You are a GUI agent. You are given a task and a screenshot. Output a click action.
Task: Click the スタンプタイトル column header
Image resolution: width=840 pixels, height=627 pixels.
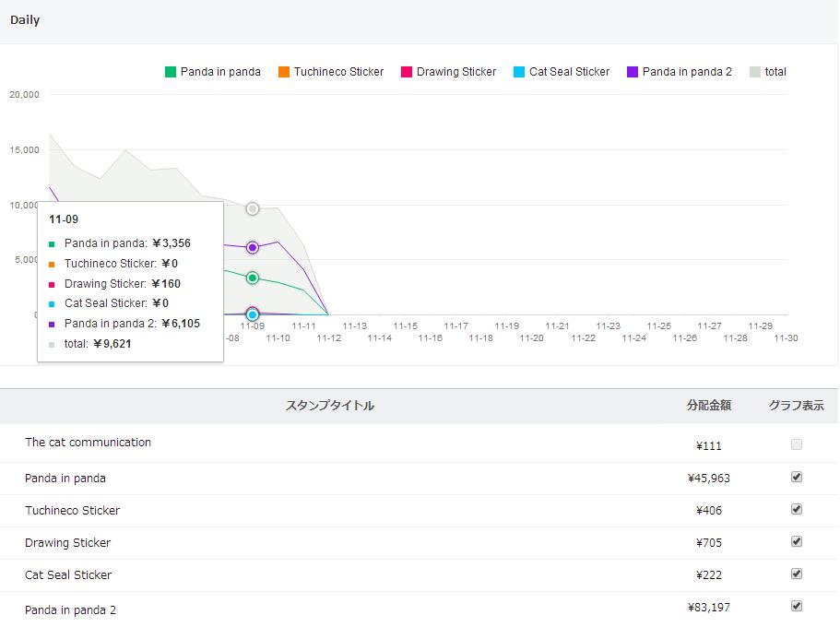(330, 406)
